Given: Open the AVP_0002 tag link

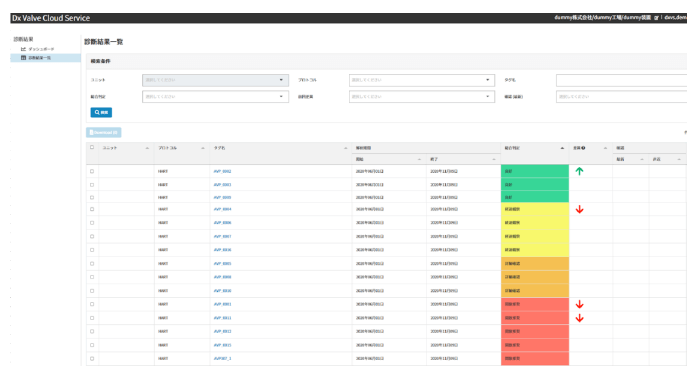Looking at the screenshot, I should pos(222,171).
